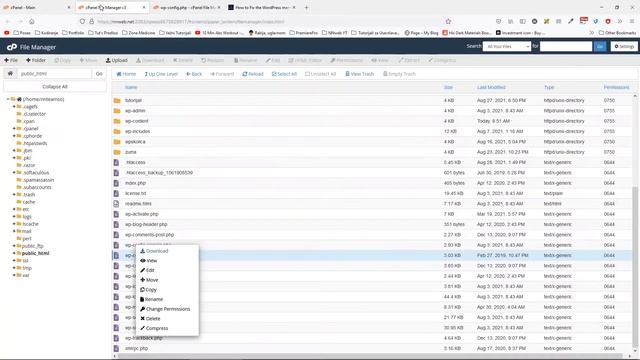
Task: Click the home icon beside the path field
Action: pos(10,73)
